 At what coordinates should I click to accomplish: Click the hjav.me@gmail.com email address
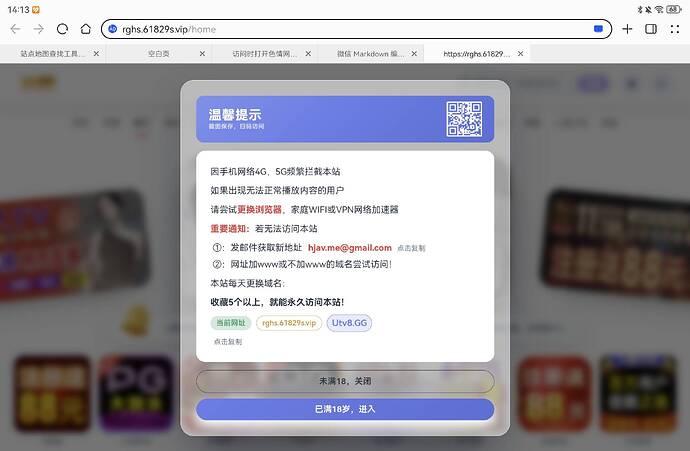click(x=349, y=248)
